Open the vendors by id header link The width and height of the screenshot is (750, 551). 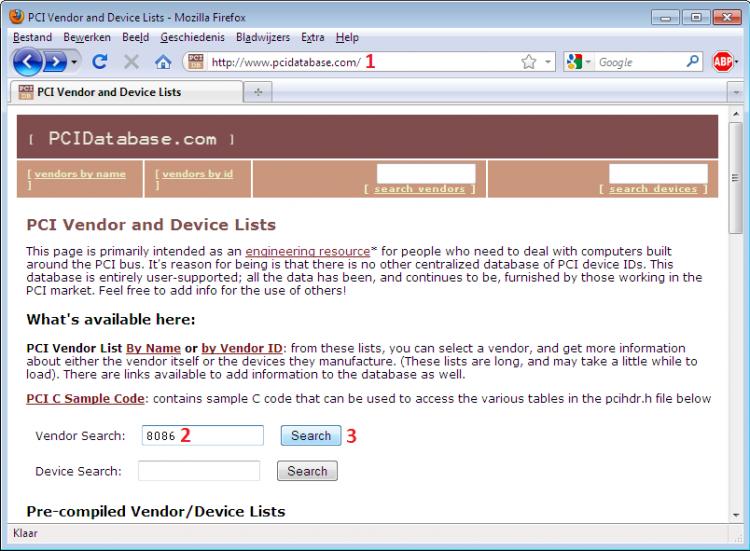coord(198,174)
